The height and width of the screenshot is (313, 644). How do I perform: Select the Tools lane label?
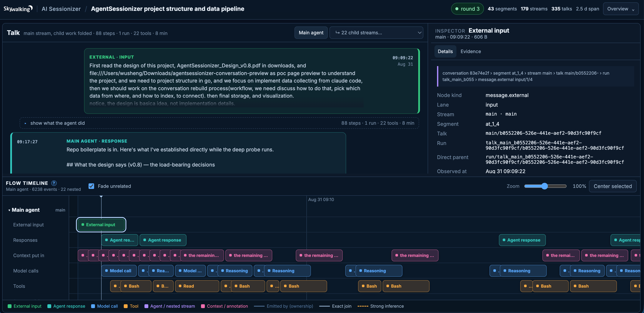(19, 286)
